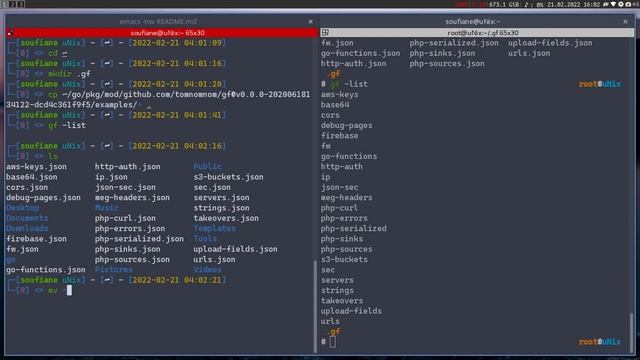Click upload-fields in root gf -list output
The height and width of the screenshot is (360, 640).
351,311
